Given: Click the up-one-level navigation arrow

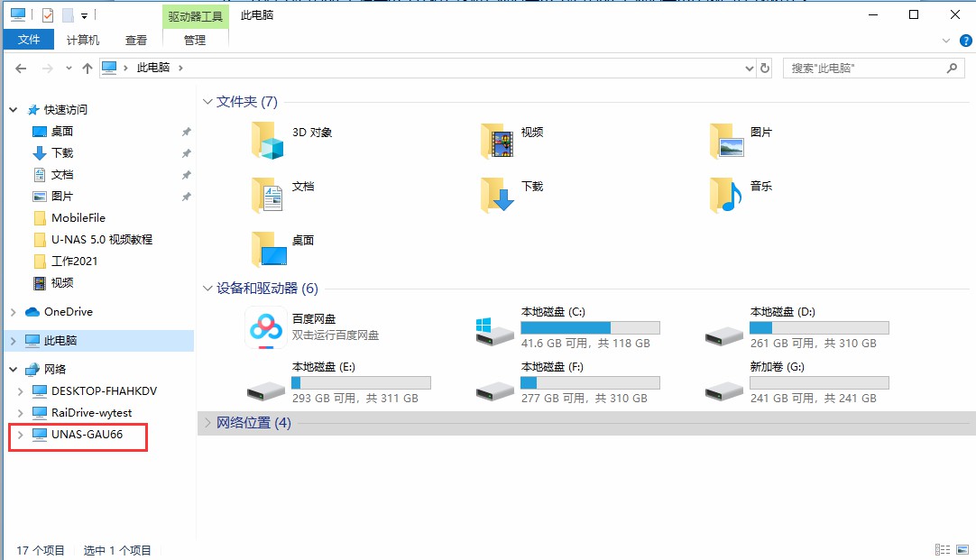Looking at the screenshot, I should [87, 67].
